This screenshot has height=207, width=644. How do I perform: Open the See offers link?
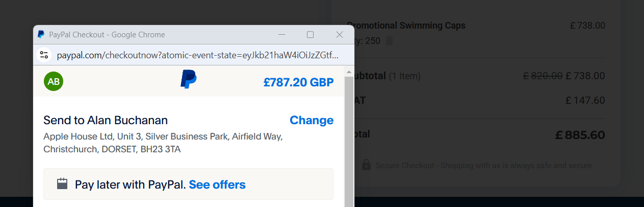click(217, 185)
